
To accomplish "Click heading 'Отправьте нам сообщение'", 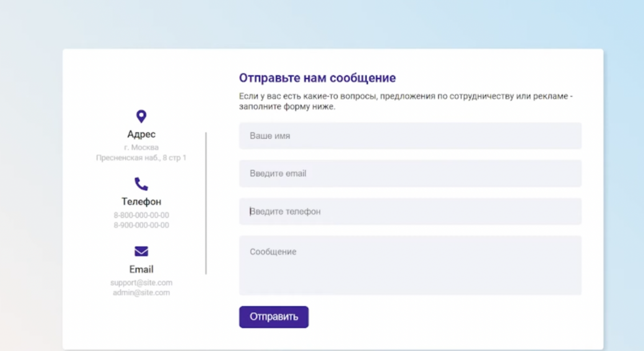I will coord(317,78).
